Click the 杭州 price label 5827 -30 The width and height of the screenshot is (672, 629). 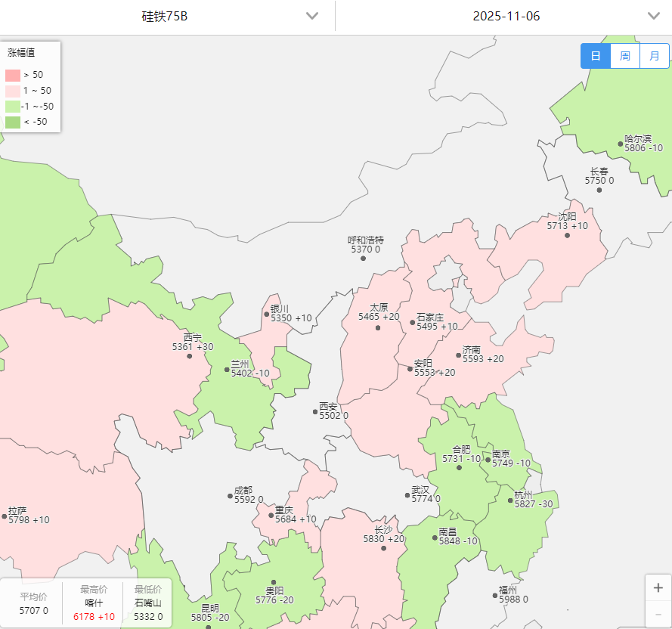point(534,504)
